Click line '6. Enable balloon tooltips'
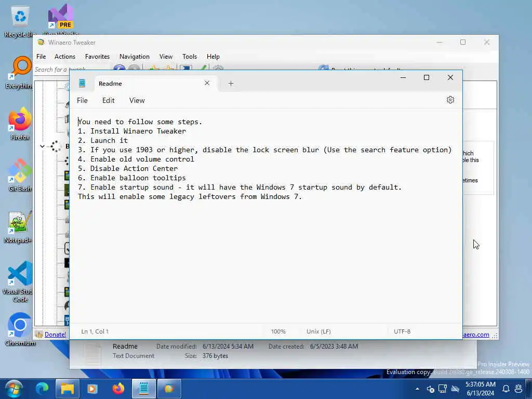This screenshot has height=399, width=532. pos(132,178)
